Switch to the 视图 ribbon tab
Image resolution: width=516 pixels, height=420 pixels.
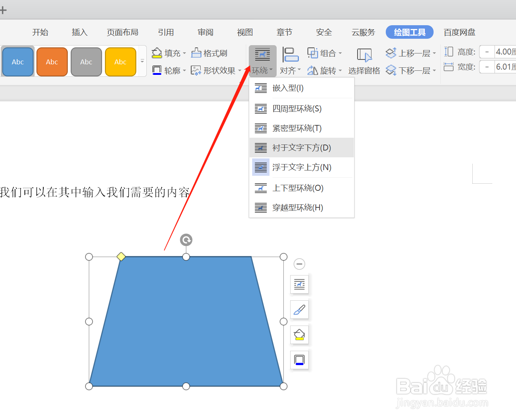(x=245, y=32)
